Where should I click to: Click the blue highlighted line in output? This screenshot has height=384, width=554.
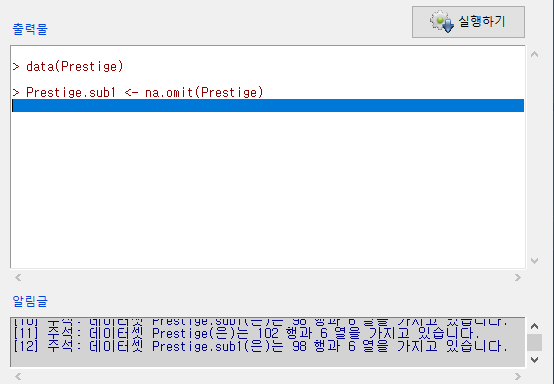click(268, 106)
